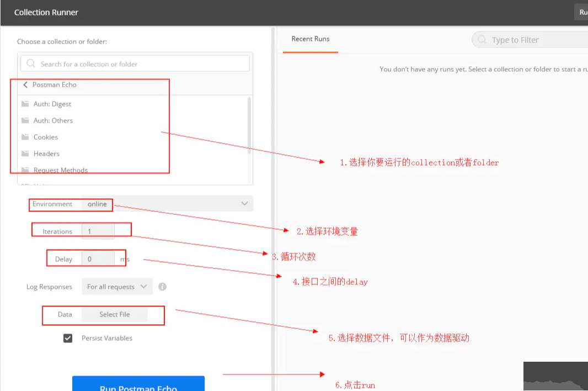Click the folder icon beside Auth: Others
The width and height of the screenshot is (588, 391).
(x=25, y=120)
